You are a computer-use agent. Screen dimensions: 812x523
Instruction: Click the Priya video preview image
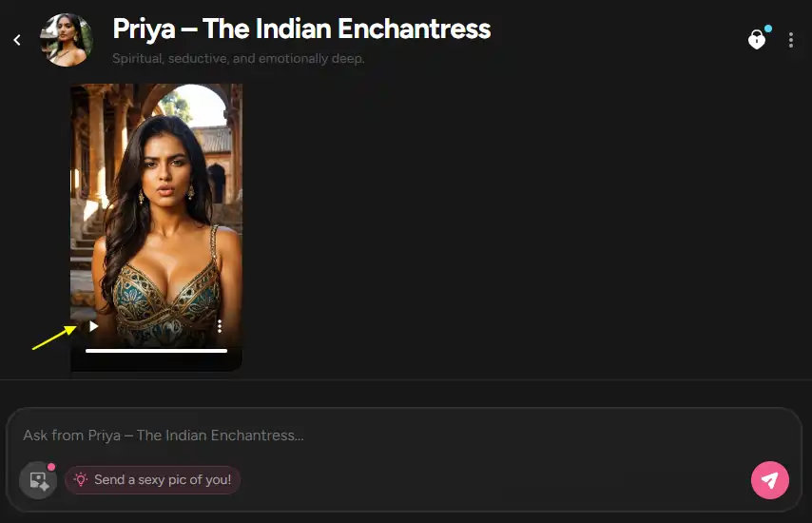(156, 207)
